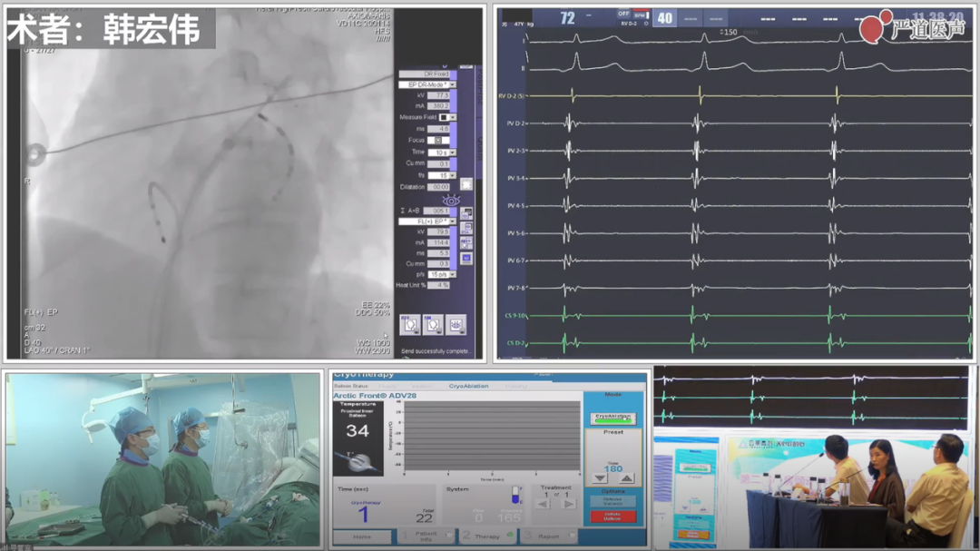Decrease the preset time with down arrow
The width and height of the screenshot is (980, 551).
coord(602,477)
